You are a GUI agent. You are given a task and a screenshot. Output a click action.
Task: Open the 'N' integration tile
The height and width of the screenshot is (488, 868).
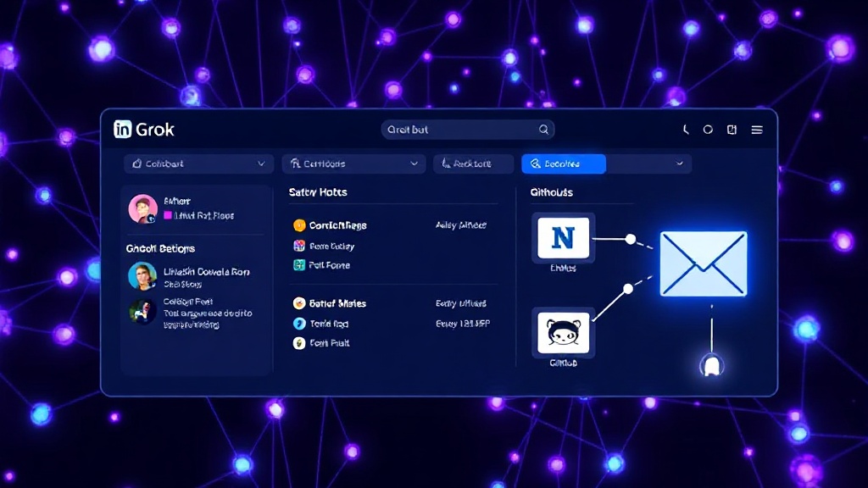(563, 238)
